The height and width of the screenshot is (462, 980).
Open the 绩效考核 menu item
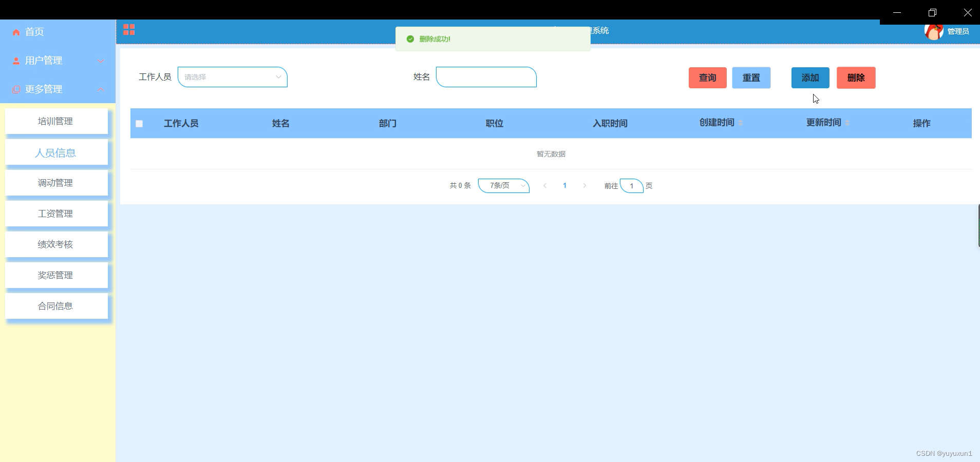(56, 244)
